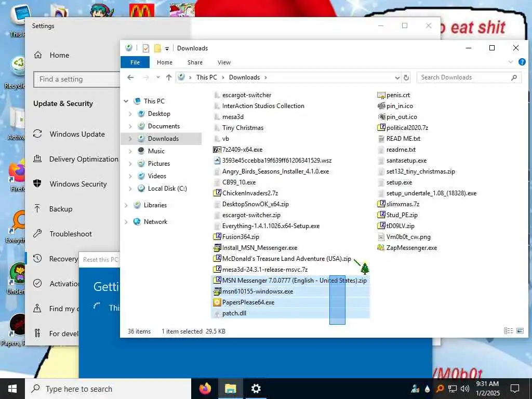
Task: Select Install_MSN_Messenger.exe icon
Action: 217,248
